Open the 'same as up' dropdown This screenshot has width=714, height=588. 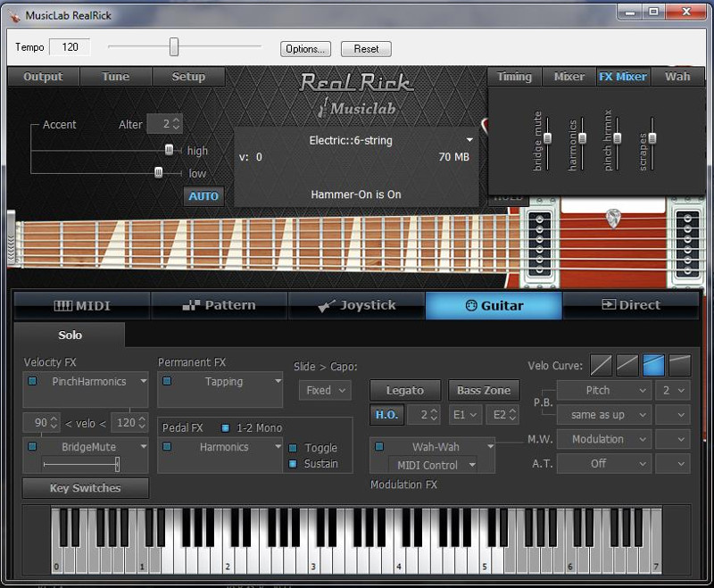(604, 415)
